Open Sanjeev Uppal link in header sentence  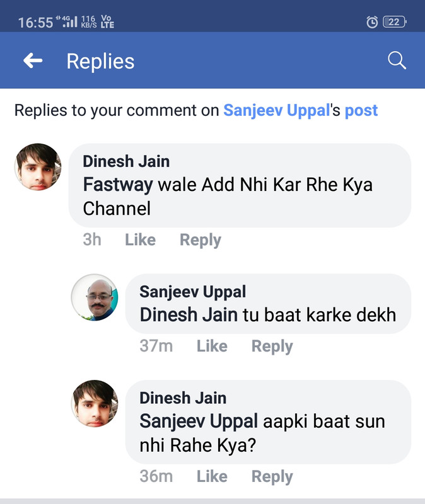[277, 110]
